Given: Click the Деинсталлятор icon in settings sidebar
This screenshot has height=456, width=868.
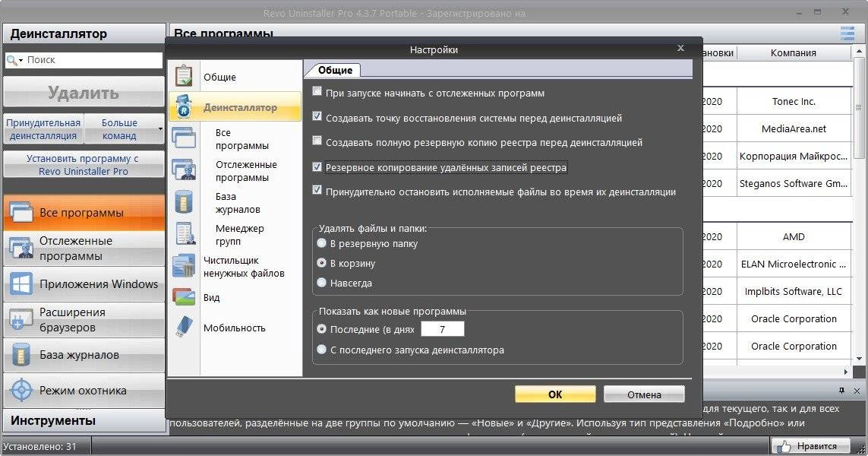Looking at the screenshot, I should pos(183,107).
